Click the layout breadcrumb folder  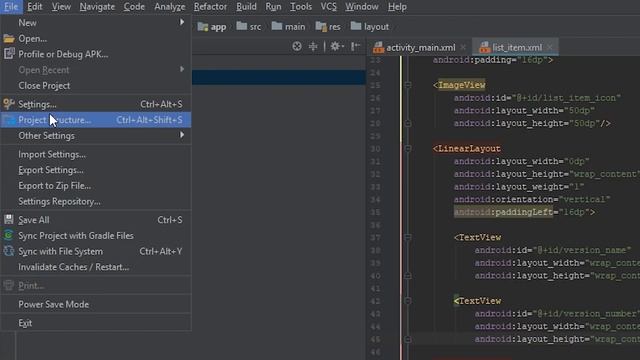tap(369, 27)
